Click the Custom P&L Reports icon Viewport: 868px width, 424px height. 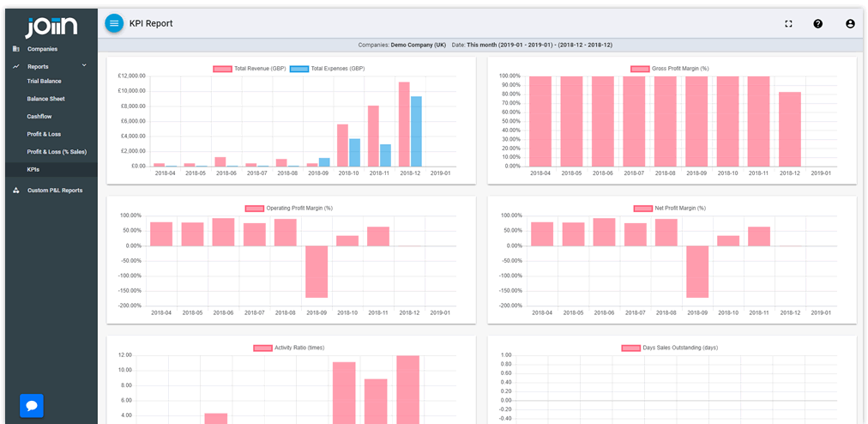coord(16,190)
